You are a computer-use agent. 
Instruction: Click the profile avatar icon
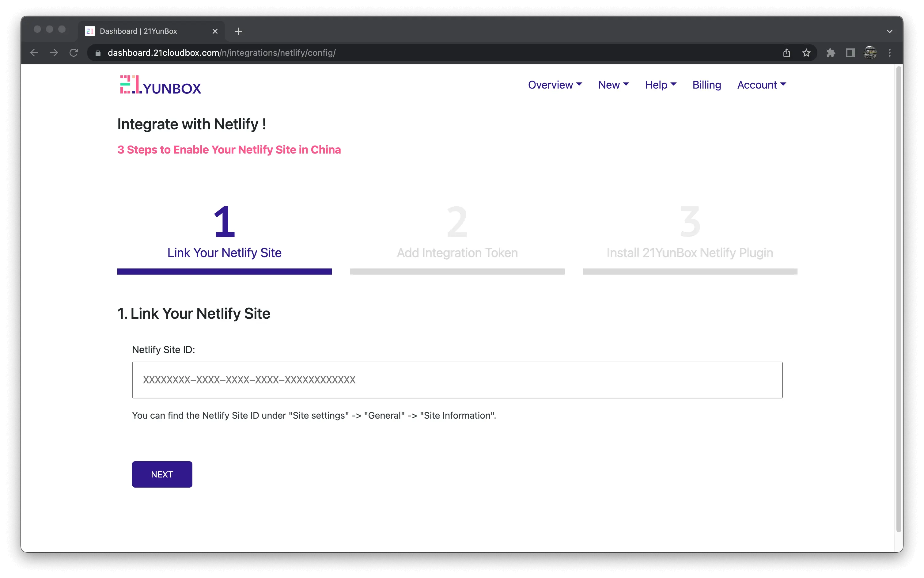[870, 53]
